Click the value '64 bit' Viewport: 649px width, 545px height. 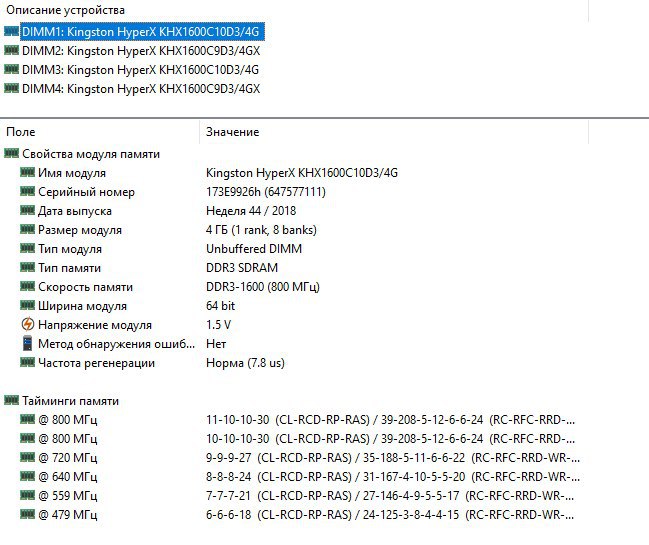pos(220,306)
